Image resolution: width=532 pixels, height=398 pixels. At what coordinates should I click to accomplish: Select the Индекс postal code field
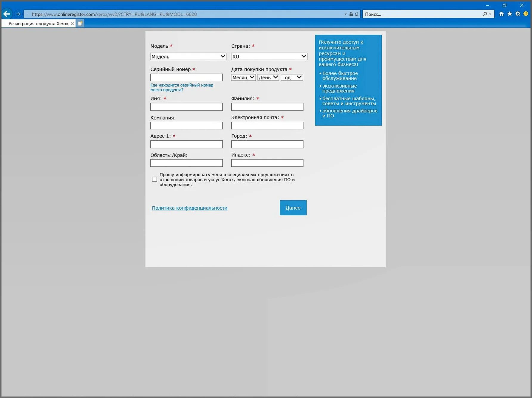click(267, 163)
